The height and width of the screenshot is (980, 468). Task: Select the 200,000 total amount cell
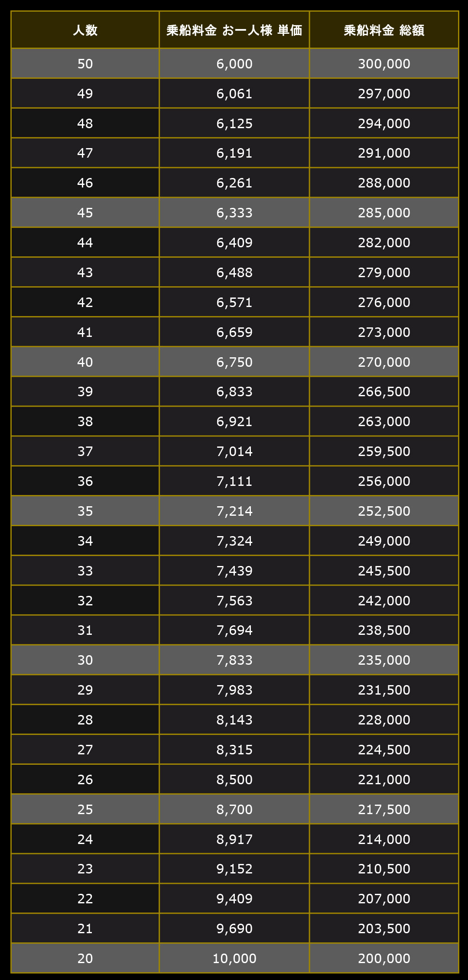384,958
